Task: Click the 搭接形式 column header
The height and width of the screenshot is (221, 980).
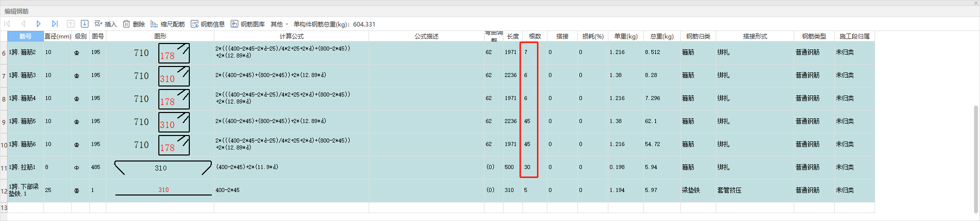Action: [755, 36]
